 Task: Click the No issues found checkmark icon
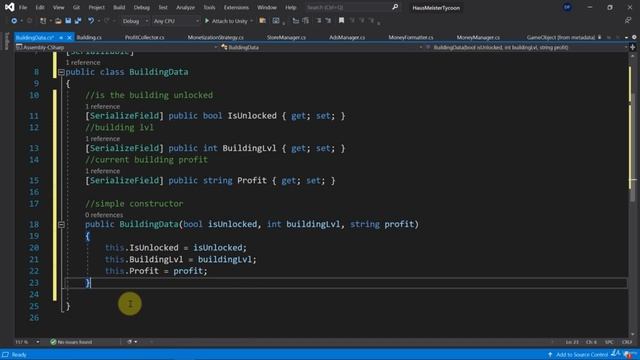[x=53, y=342]
